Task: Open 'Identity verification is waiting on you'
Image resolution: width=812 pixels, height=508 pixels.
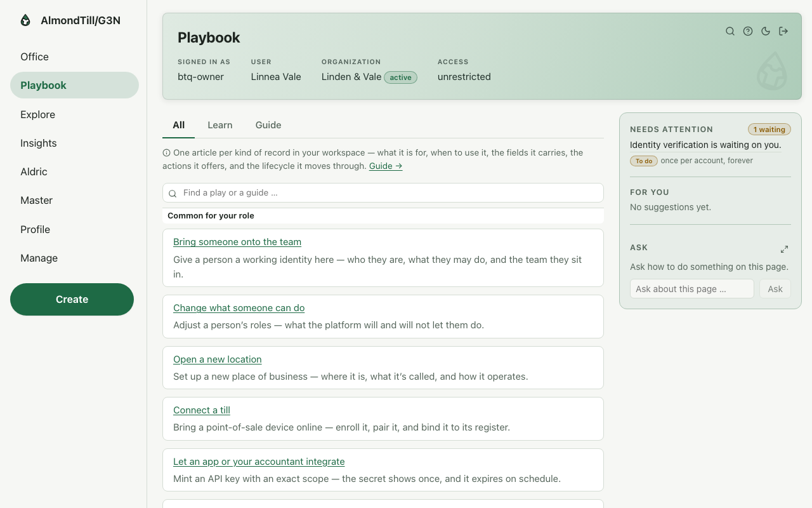Action: click(x=705, y=145)
